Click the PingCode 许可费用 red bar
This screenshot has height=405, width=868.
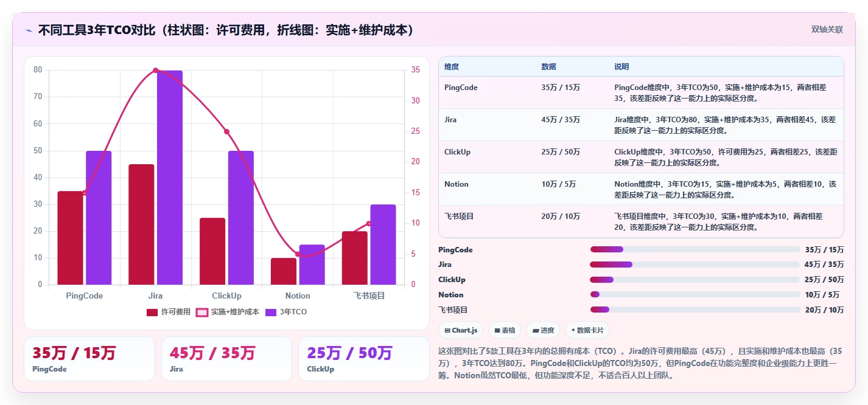pos(70,238)
